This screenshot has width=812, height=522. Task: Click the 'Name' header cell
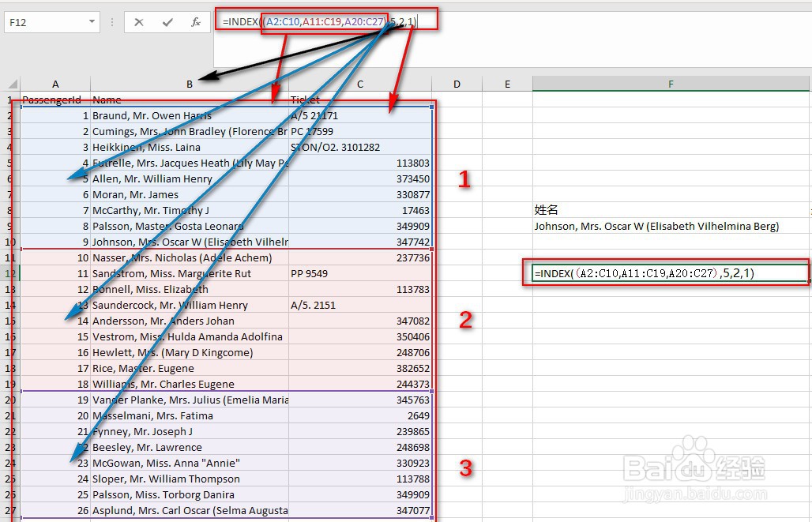point(190,100)
